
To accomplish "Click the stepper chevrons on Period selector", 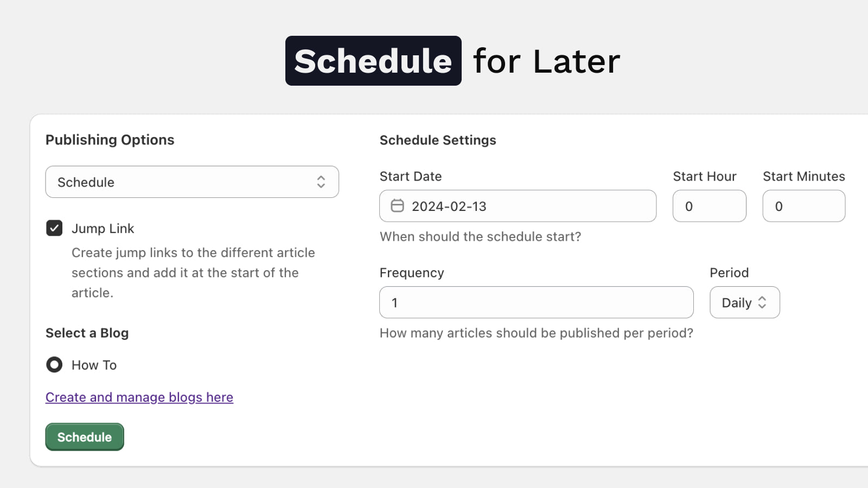I will pos(763,302).
